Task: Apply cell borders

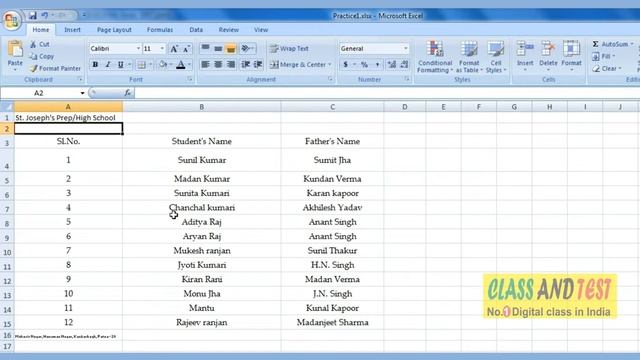Action: click(x=142, y=64)
